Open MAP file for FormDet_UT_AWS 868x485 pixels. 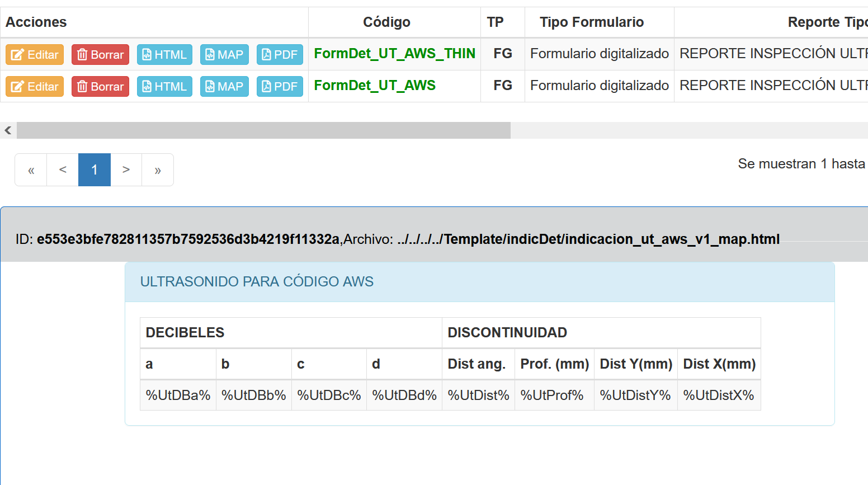click(x=224, y=87)
